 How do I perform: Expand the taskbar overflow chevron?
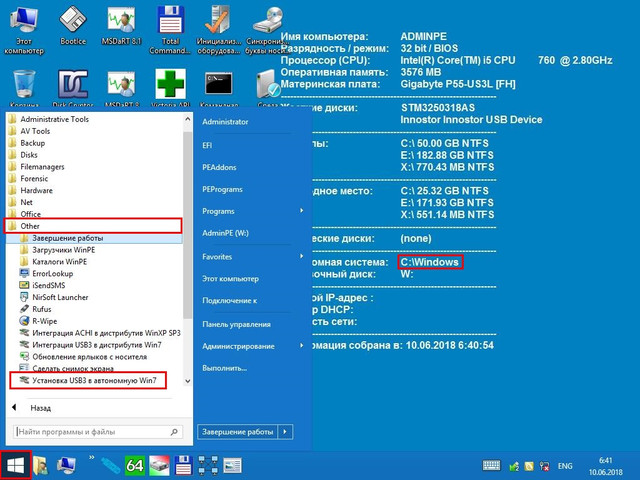91,457
